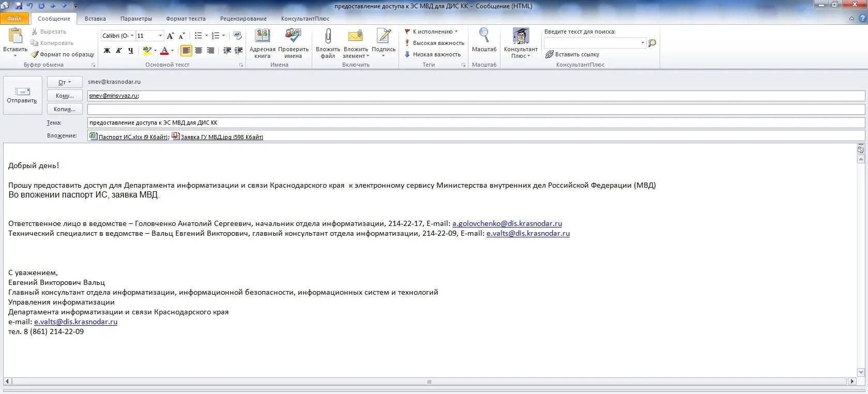The width and height of the screenshot is (868, 394).
Task: Toggle align text left
Action: pyautogui.click(x=186, y=51)
